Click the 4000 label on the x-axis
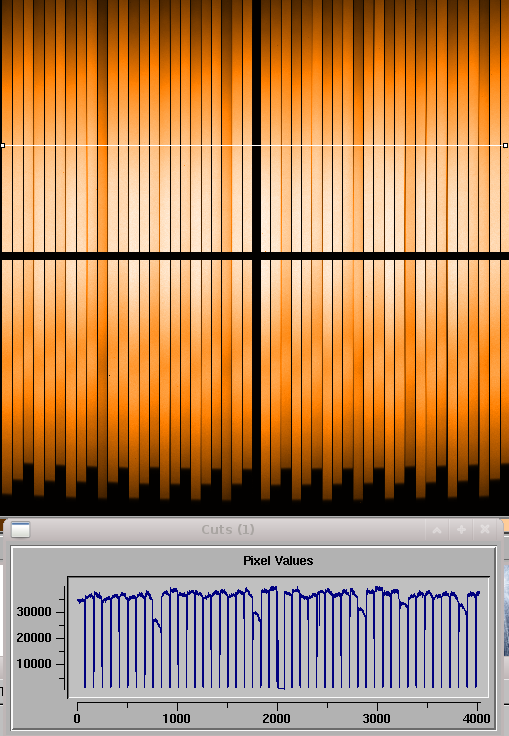Viewport: 509px width, 736px height. pos(477,719)
